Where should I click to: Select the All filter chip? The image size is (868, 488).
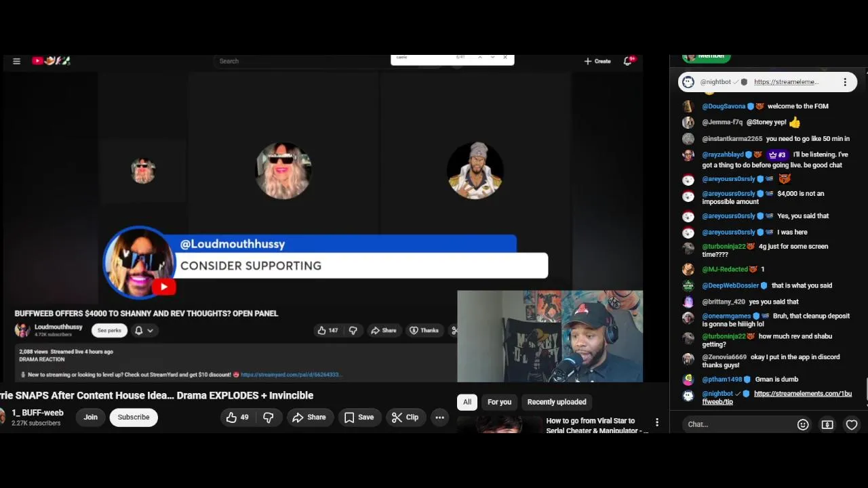pos(467,402)
